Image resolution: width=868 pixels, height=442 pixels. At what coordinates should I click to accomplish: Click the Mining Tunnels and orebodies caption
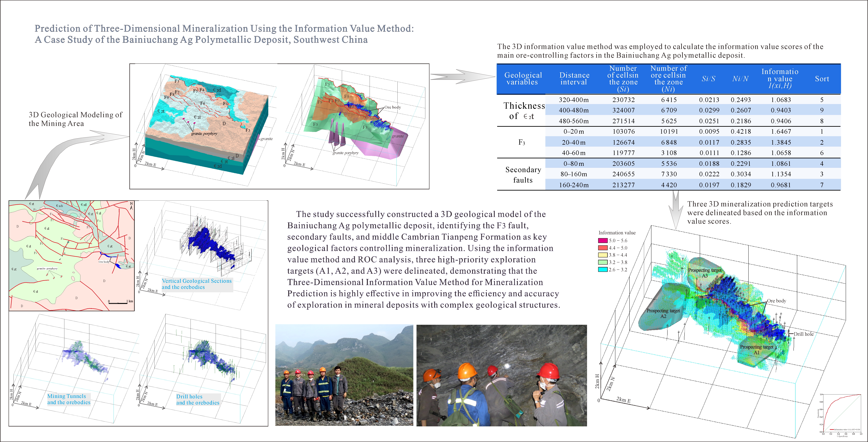point(69,399)
